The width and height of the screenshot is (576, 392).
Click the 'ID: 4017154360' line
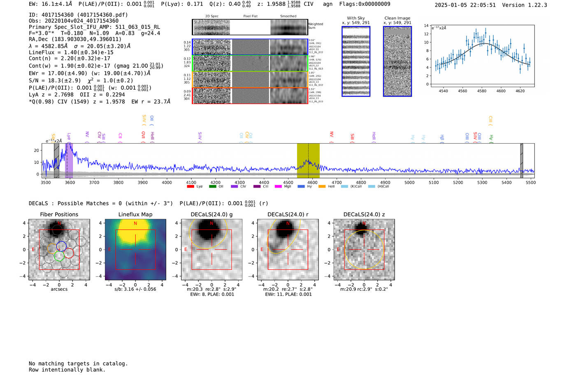coord(78,15)
